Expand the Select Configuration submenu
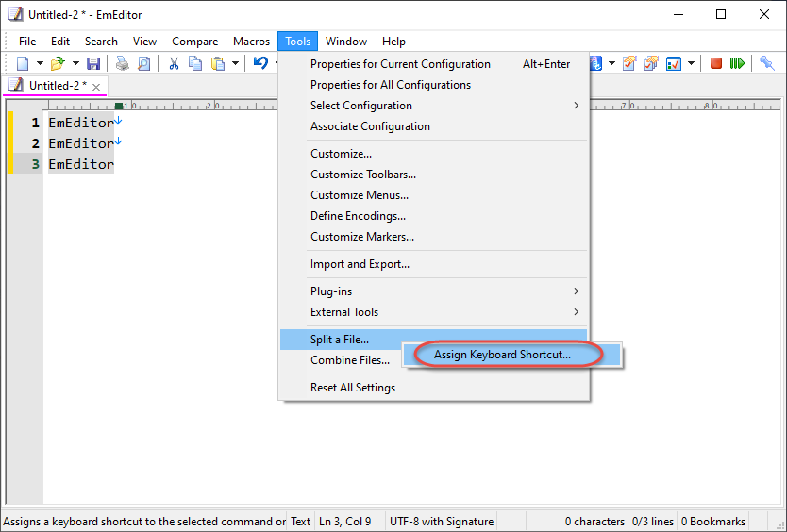The image size is (787, 532). point(434,106)
